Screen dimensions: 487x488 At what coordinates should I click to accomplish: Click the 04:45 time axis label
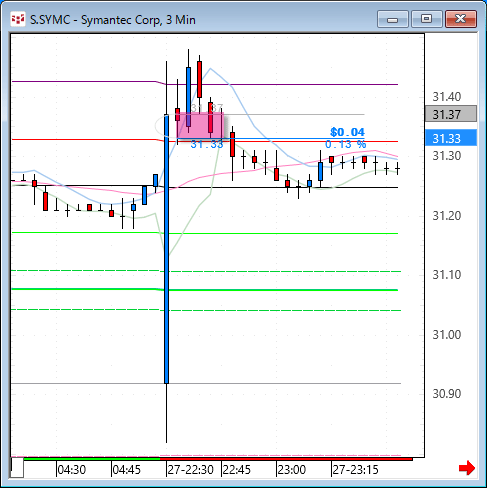tap(126, 470)
